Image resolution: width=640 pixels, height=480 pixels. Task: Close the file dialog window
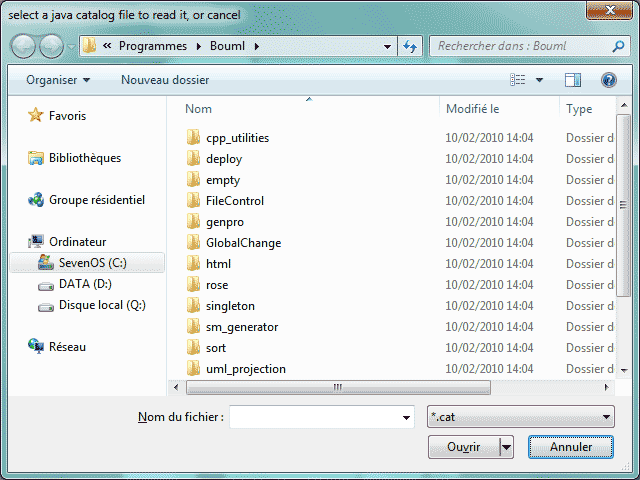click(609, 10)
